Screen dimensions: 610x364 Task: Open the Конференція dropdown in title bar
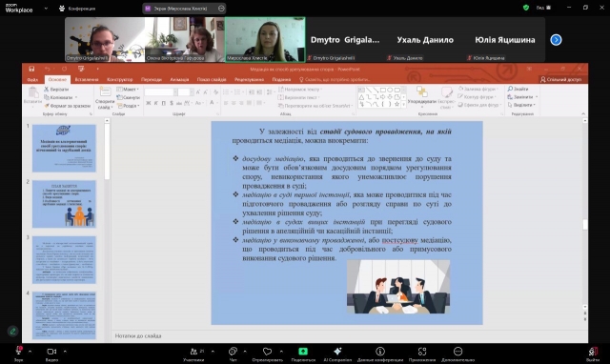click(77, 9)
